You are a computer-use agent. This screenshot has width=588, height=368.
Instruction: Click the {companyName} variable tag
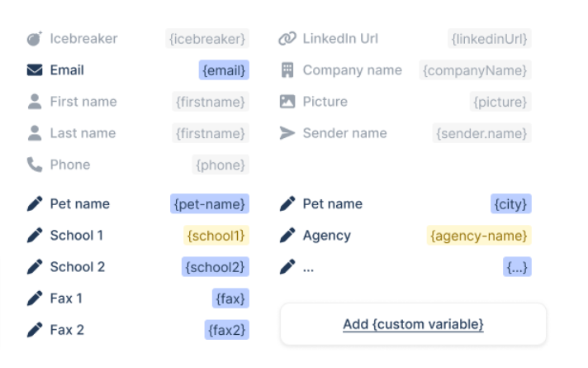(x=475, y=70)
